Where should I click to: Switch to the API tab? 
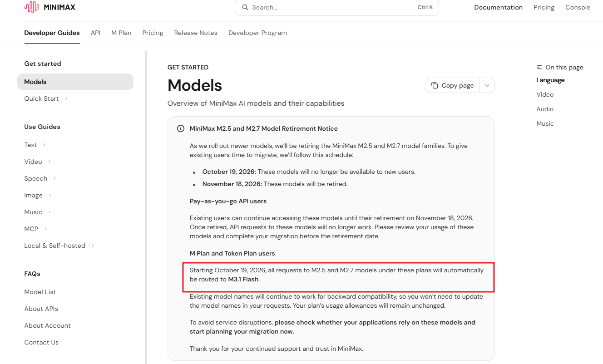point(95,33)
